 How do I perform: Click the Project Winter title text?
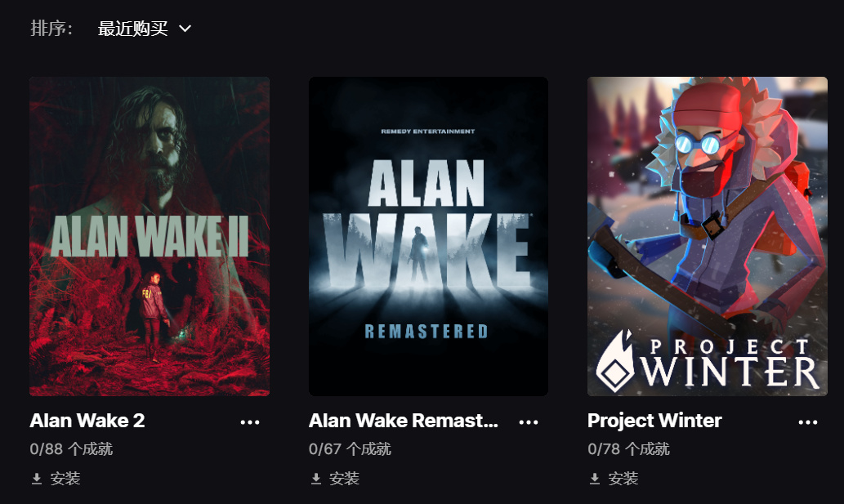[654, 421]
